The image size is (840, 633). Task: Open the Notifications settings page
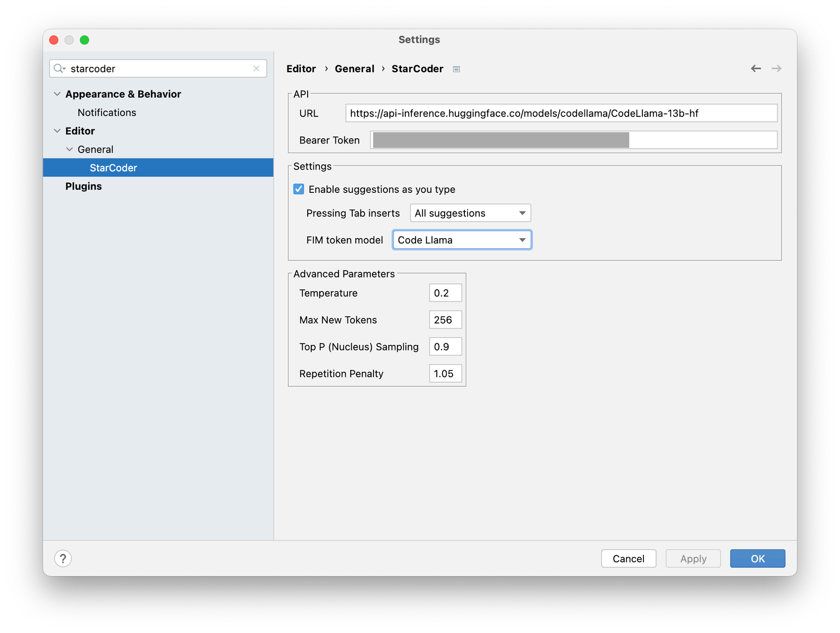[107, 113]
